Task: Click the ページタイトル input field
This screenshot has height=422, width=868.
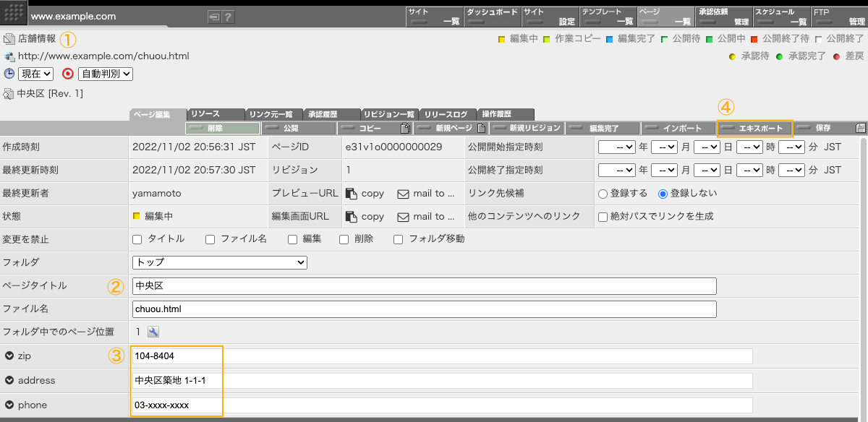Action: tap(424, 286)
